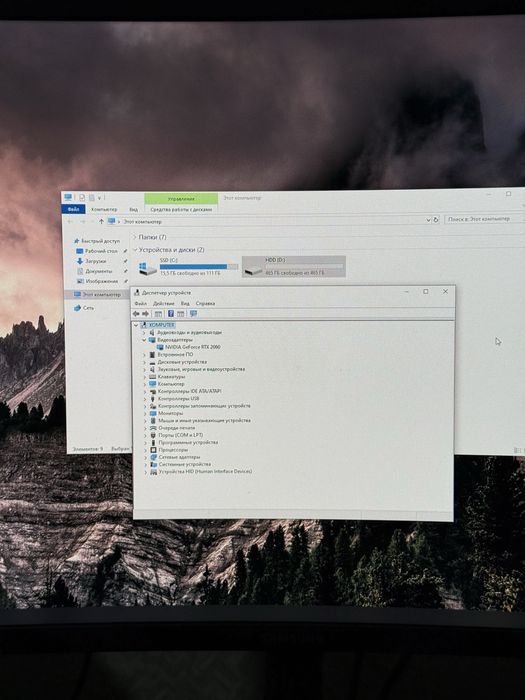The width and height of the screenshot is (525, 700).
Task: Click the HDD (D:) empty usage bar
Action: 304,267
